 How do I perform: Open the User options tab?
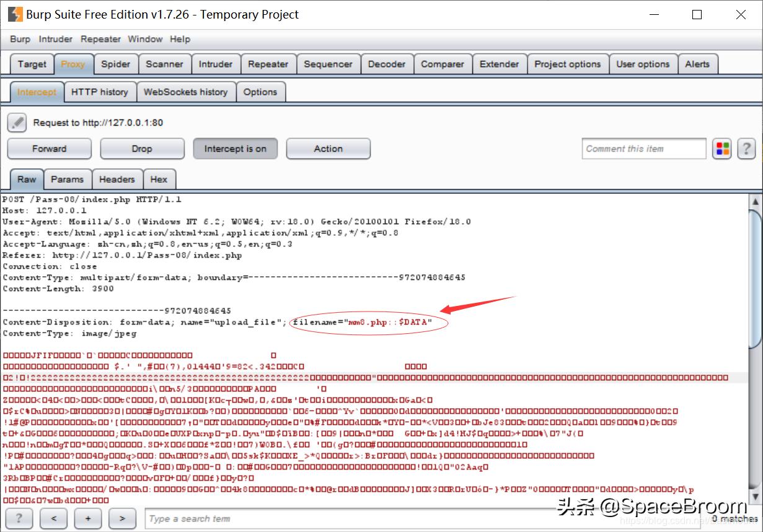[643, 64]
